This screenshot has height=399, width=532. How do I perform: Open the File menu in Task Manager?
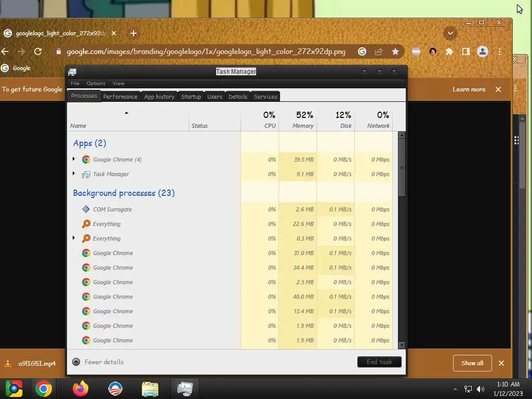coord(75,84)
